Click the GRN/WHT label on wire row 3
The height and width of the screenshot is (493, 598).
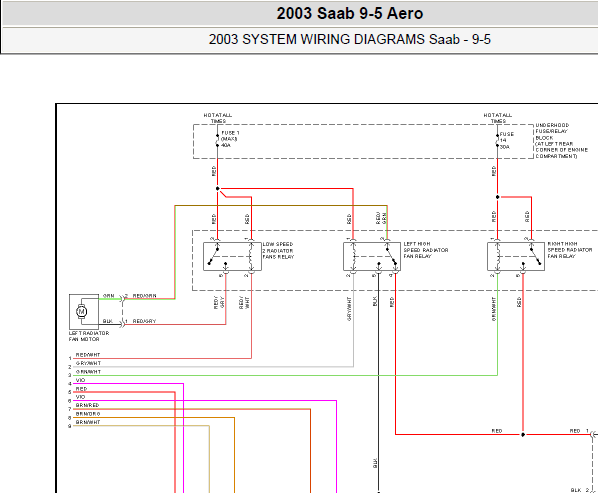88,371
